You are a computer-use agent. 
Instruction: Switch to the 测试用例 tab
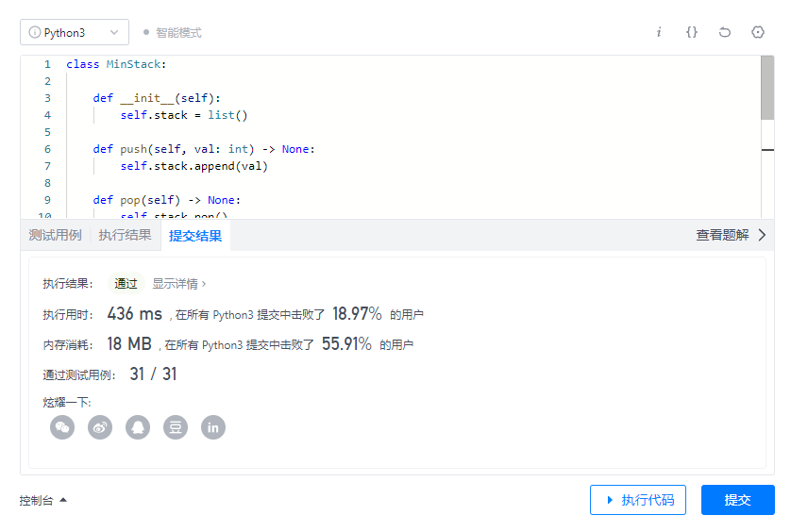coord(55,235)
